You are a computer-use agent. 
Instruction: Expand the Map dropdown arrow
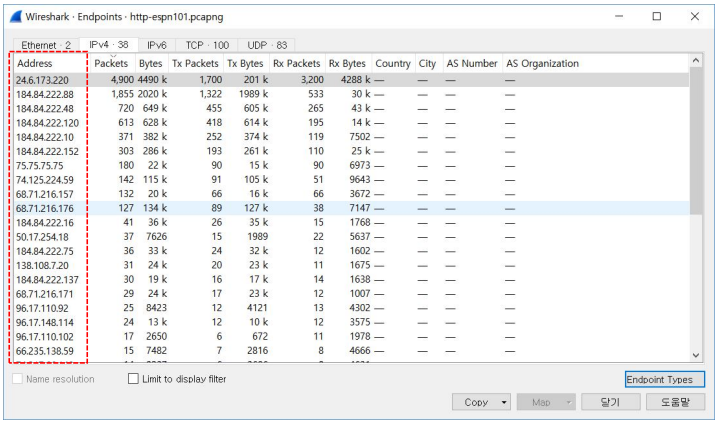[x=569, y=403]
